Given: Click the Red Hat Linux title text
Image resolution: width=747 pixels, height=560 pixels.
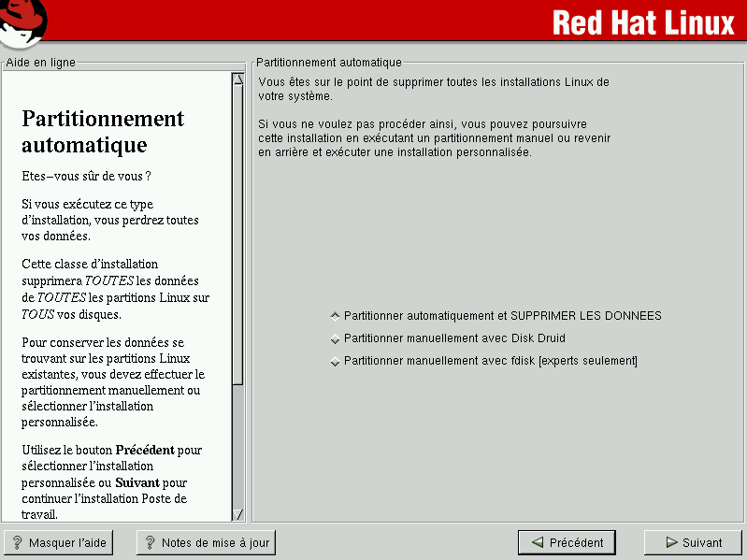Looking at the screenshot, I should click(643, 22).
